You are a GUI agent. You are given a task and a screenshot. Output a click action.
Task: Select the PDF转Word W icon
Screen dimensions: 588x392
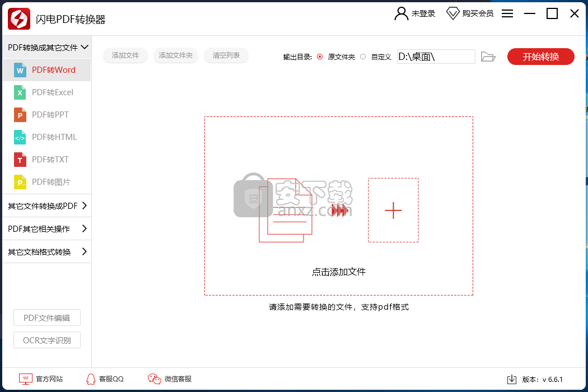pos(20,70)
